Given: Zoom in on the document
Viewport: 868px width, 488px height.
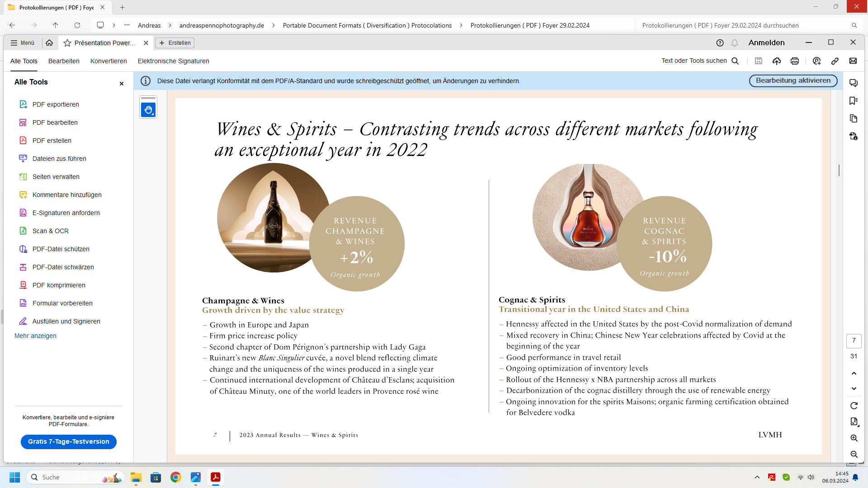Looking at the screenshot, I should (x=854, y=438).
